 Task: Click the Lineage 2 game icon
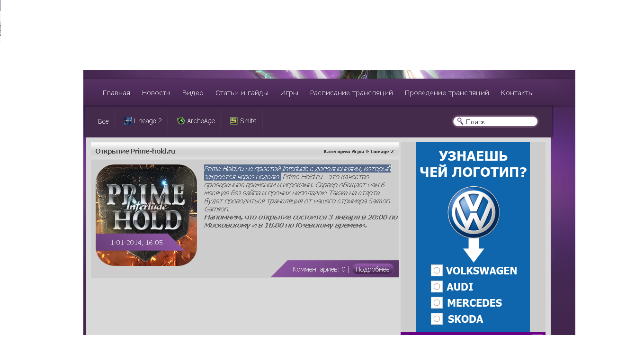point(127,121)
